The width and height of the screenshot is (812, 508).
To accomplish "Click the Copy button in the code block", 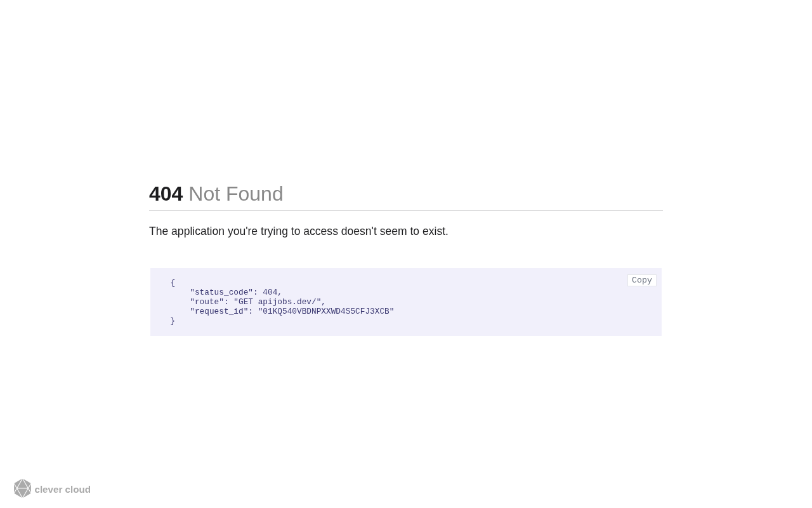I will pyautogui.click(x=641, y=280).
